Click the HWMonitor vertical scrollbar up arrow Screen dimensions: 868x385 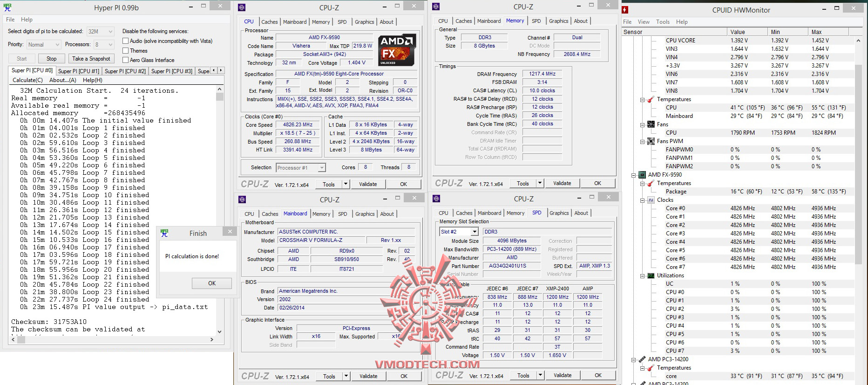coord(858,41)
